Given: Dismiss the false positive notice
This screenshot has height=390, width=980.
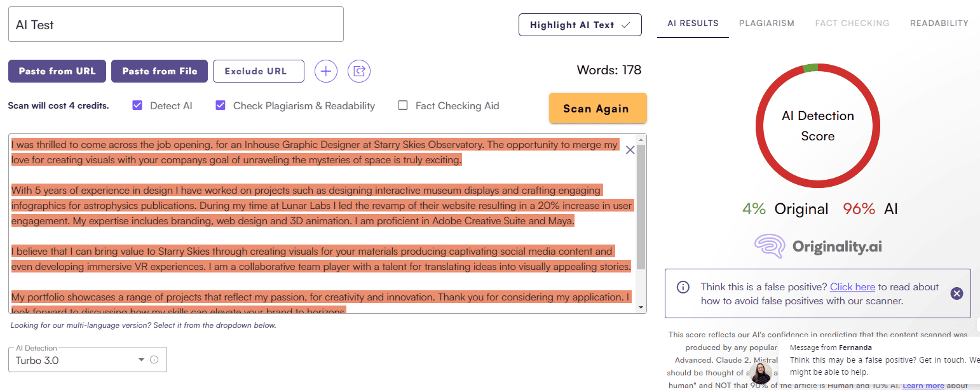Looking at the screenshot, I should (956, 293).
